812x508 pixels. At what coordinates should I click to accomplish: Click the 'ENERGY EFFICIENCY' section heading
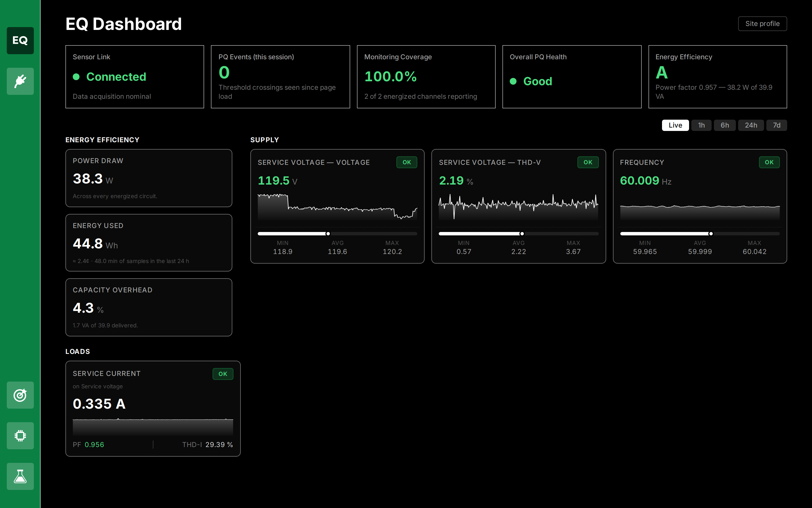[102, 140]
